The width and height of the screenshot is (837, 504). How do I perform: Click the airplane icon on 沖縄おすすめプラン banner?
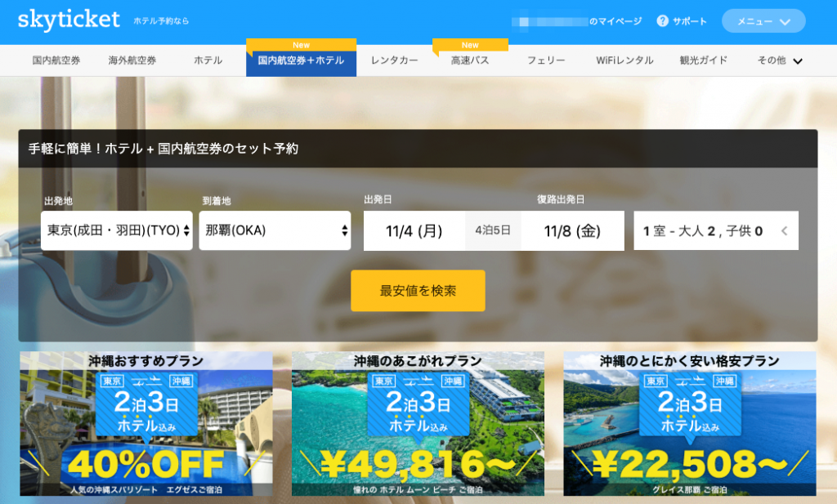[145, 381]
